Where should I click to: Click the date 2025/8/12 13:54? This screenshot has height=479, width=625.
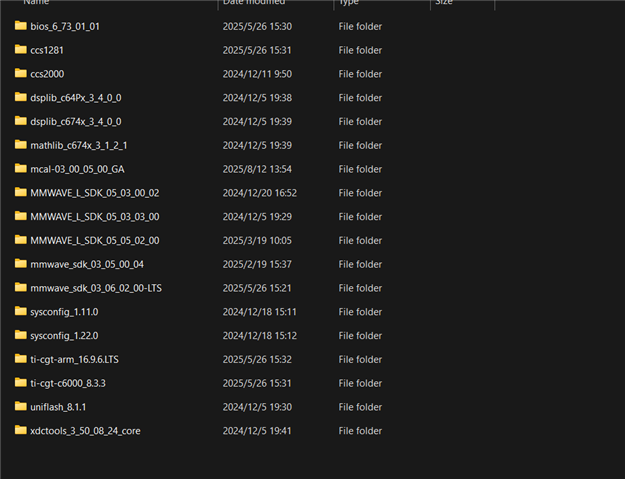tap(257, 169)
